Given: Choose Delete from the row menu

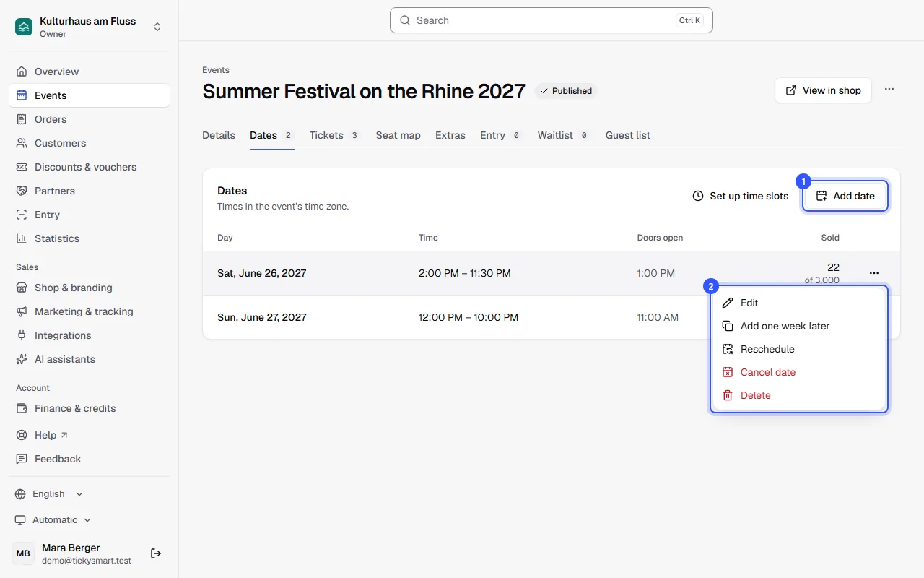Looking at the screenshot, I should click(799, 395).
